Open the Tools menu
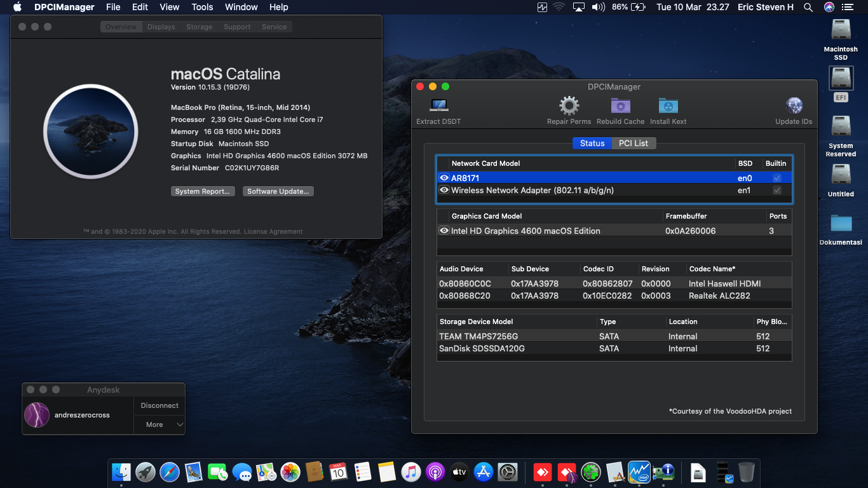Screen dimensions: 868x488 tap(202, 7)
